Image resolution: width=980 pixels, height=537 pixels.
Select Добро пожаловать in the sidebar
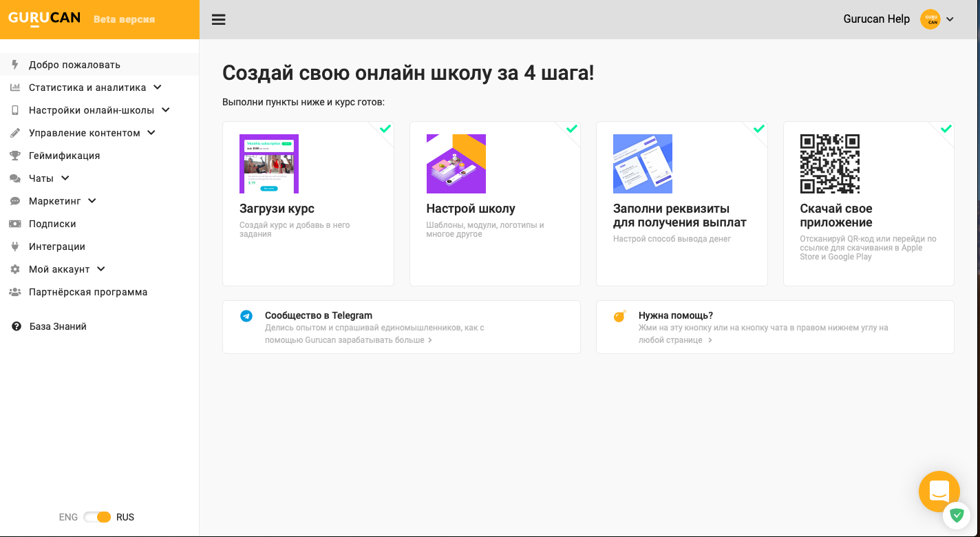pyautogui.click(x=74, y=65)
